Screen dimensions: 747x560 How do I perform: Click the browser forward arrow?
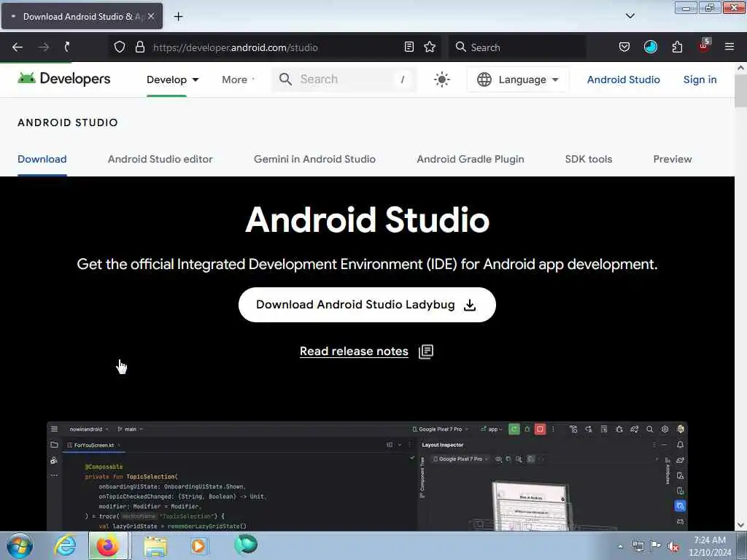[43, 47]
